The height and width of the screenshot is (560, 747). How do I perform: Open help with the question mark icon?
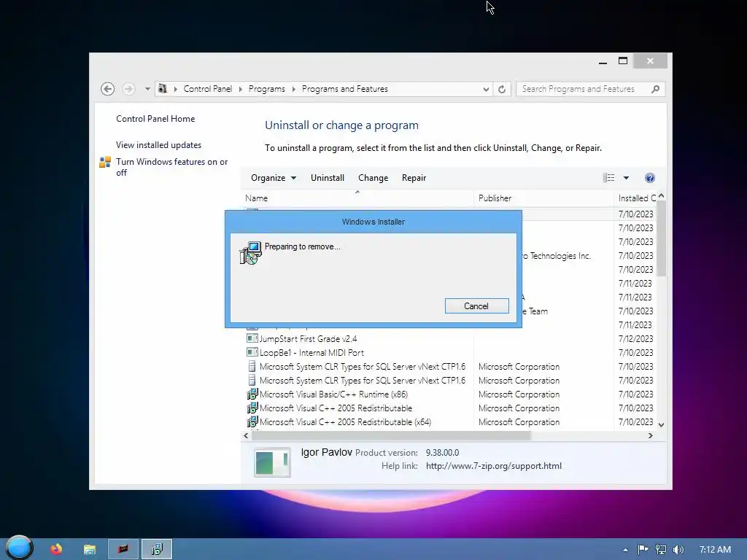650,178
